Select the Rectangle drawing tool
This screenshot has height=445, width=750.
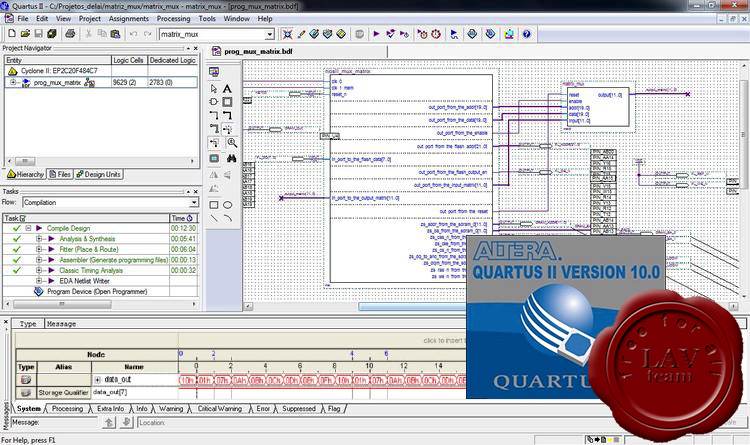pos(214,204)
